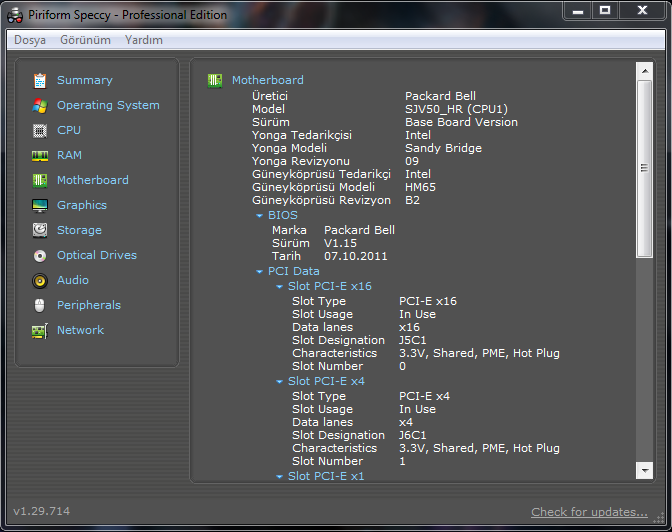Click the Check for updates link
Image resolution: width=672 pixels, height=532 pixels.
[589, 512]
